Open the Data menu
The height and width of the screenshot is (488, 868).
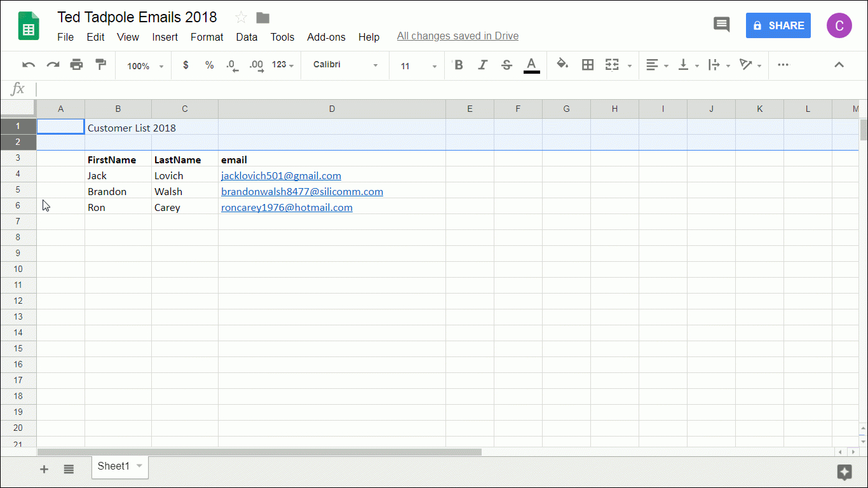247,37
